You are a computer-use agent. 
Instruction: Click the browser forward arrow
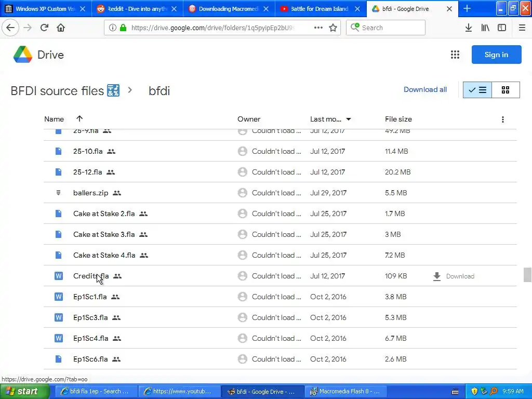pyautogui.click(x=28, y=28)
